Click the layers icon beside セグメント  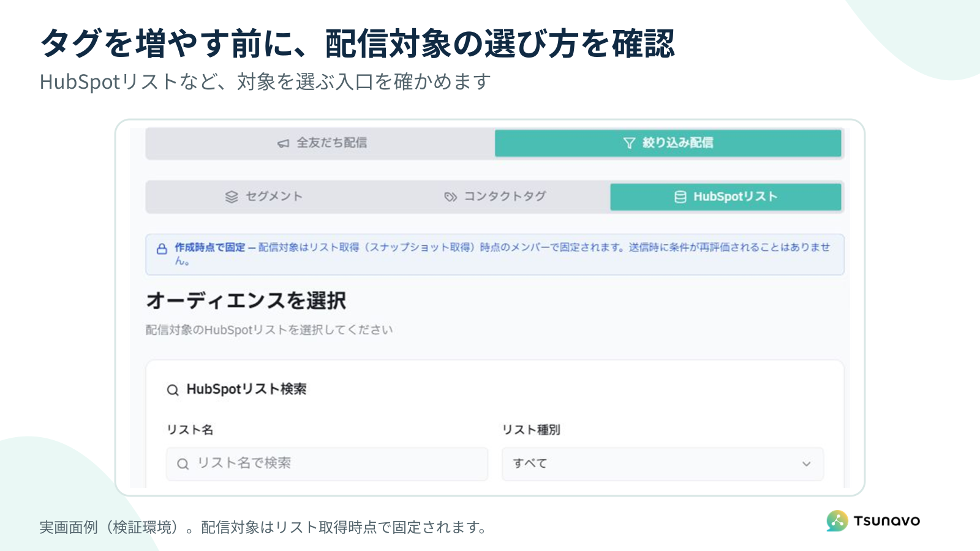232,197
